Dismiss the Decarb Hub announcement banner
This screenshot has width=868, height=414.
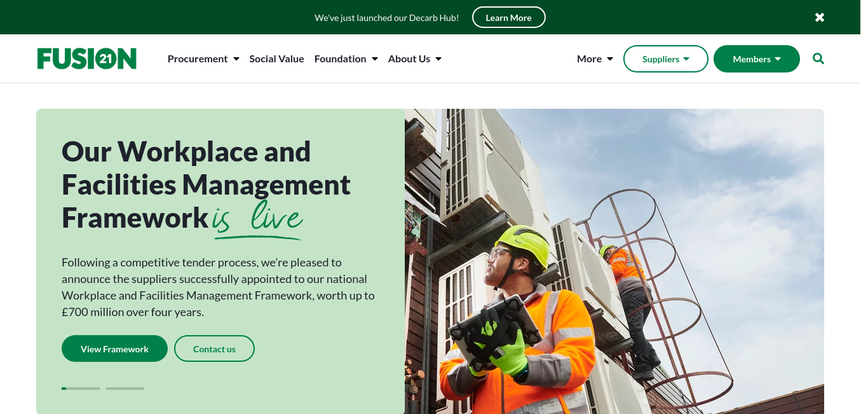tap(820, 17)
